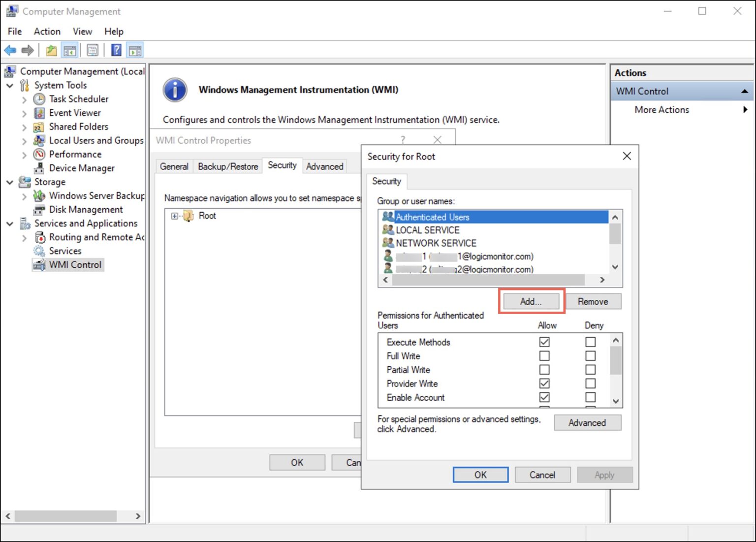Click the Back navigation arrow icon

click(x=10, y=50)
